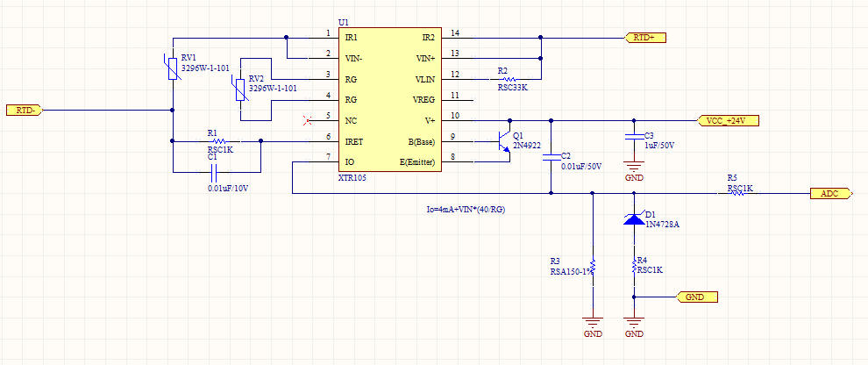The image size is (868, 365).
Task: Click the VCC_+24V port label
Action: coord(726,121)
